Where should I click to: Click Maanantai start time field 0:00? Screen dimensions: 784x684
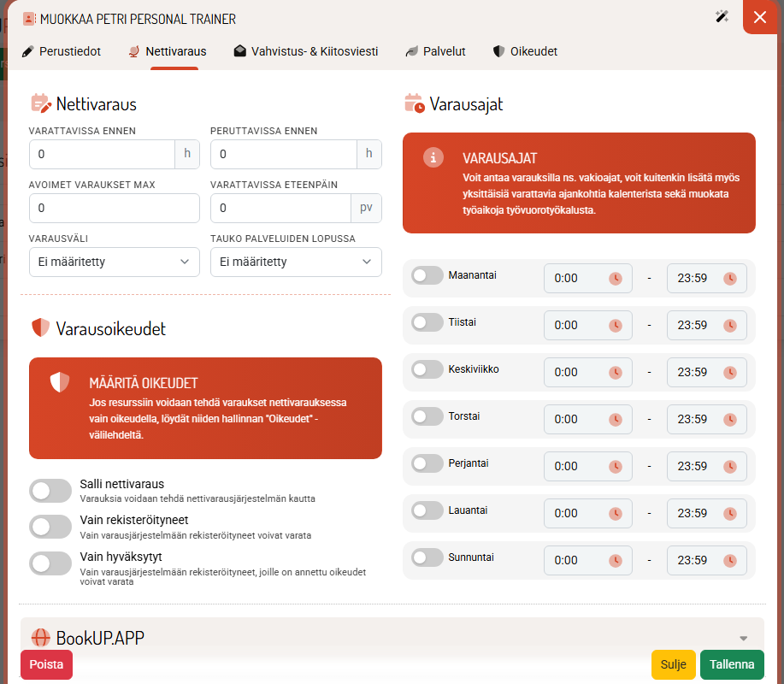tap(588, 279)
